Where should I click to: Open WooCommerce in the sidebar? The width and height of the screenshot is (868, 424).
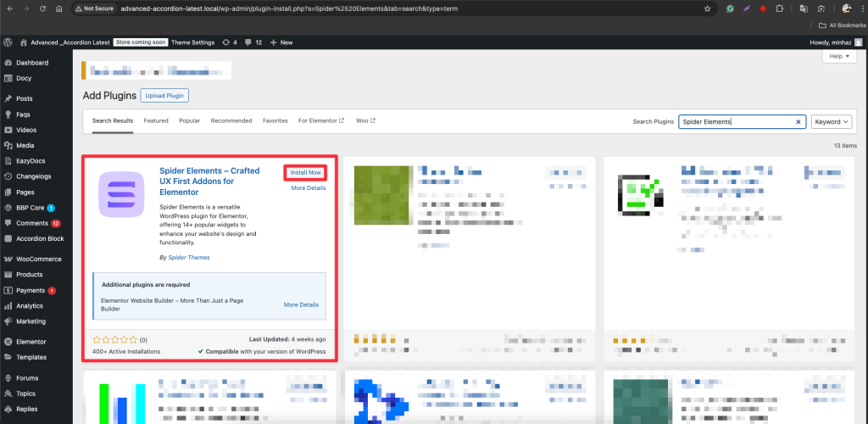(39, 259)
